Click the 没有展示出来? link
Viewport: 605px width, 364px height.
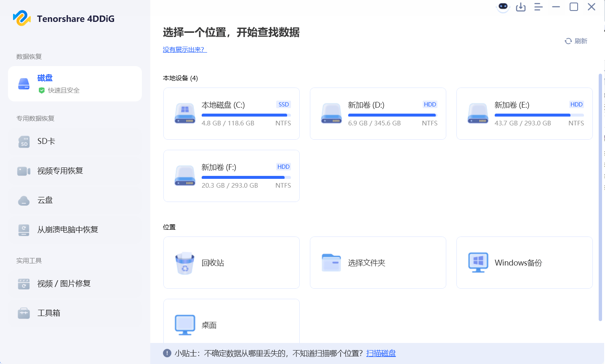point(185,50)
